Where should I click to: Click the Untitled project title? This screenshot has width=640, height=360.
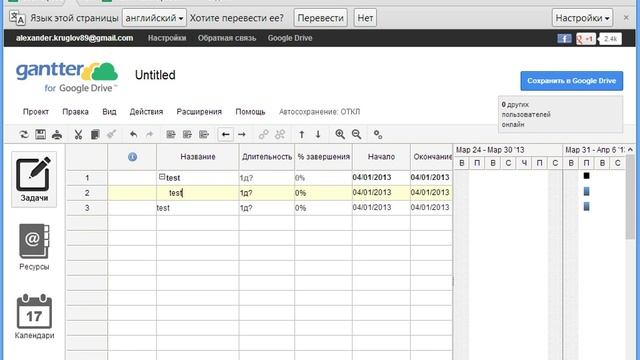[x=155, y=75]
